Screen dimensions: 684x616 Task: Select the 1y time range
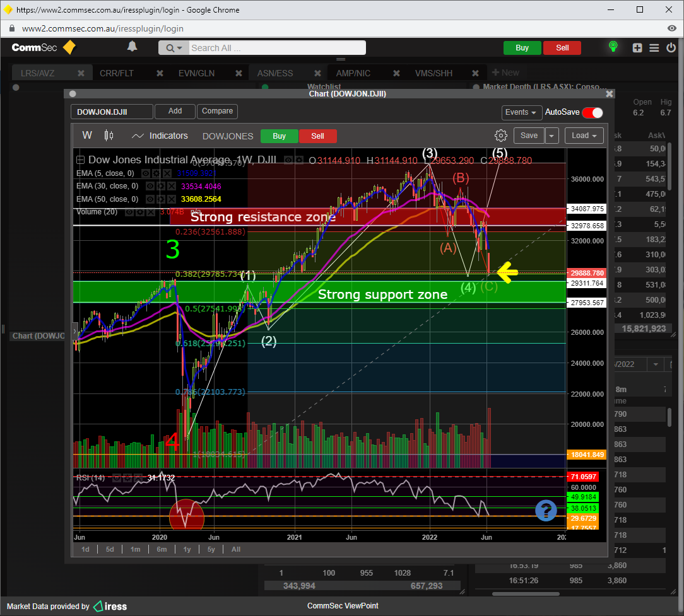pyautogui.click(x=187, y=549)
